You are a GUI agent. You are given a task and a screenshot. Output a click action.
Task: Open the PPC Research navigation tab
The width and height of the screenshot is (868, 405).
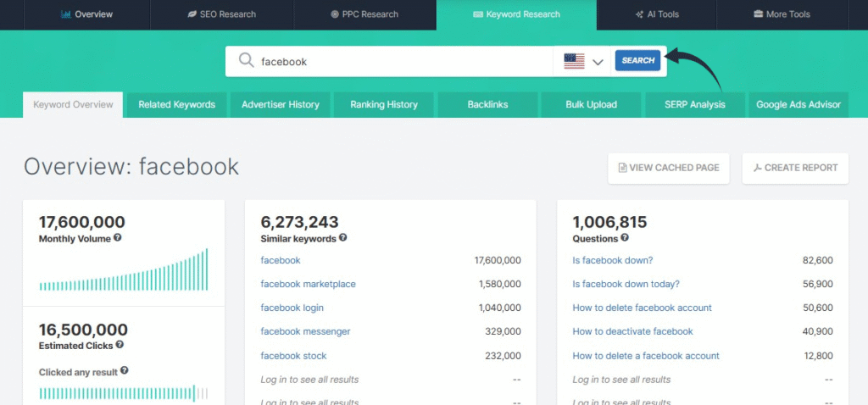[364, 14]
